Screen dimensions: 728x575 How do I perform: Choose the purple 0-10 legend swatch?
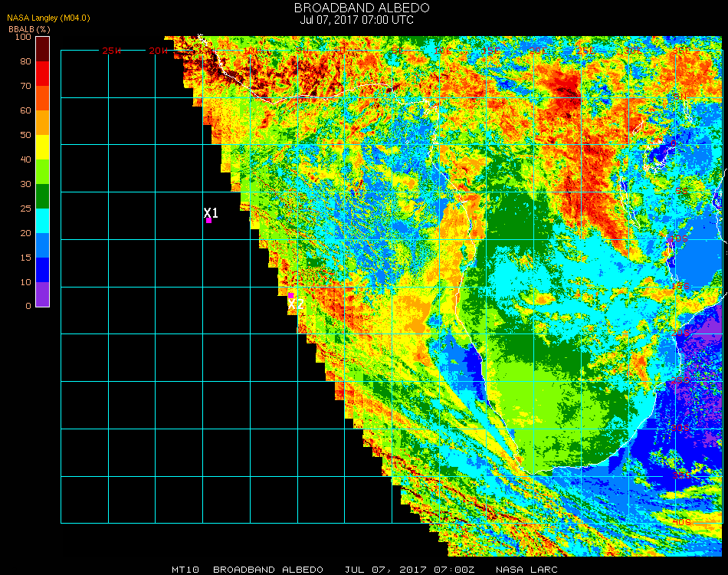43,294
